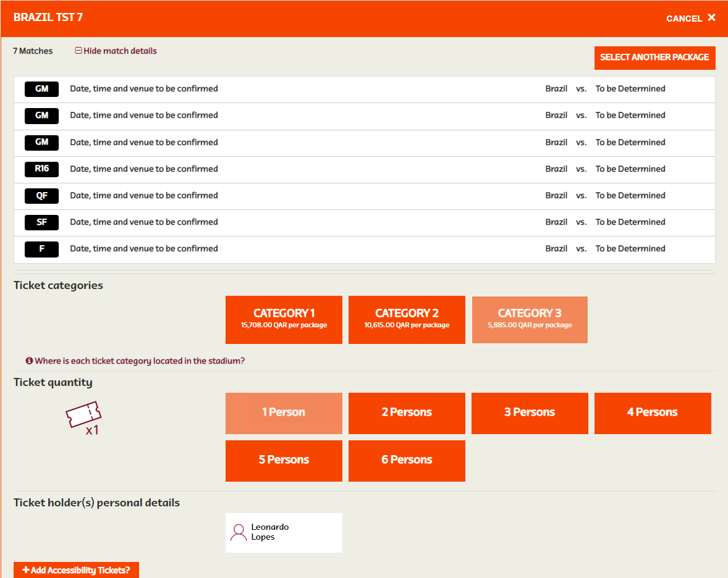Click the R16 row's 'To be Determined' text
The height and width of the screenshot is (578, 728).
coord(630,169)
